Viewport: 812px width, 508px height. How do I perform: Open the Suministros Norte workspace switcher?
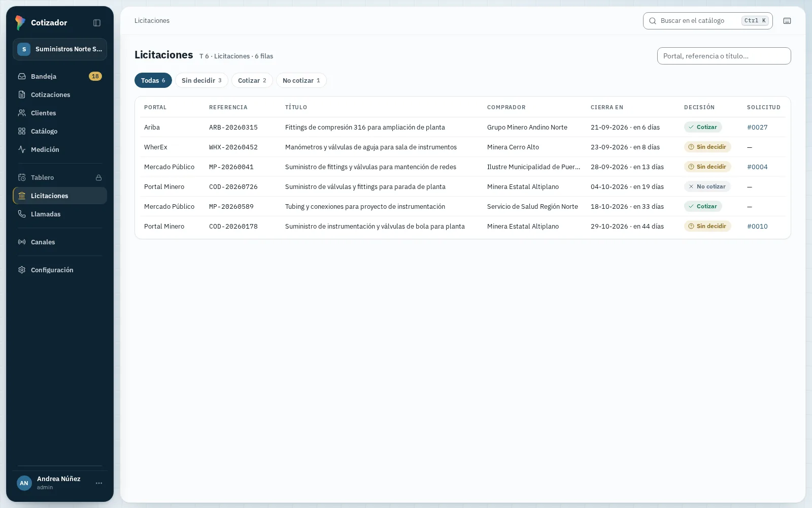pyautogui.click(x=60, y=49)
